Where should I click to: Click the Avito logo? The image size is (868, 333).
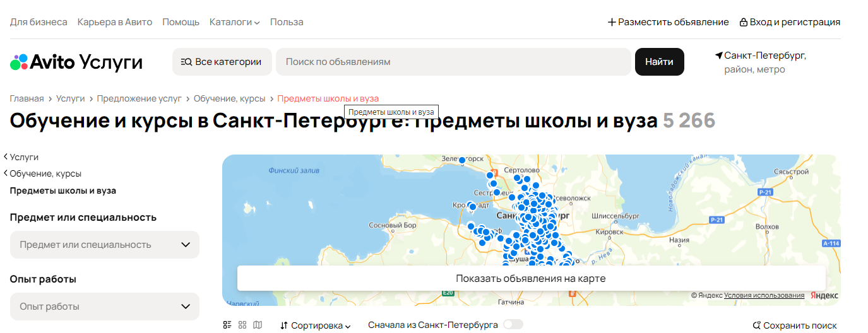(x=76, y=62)
